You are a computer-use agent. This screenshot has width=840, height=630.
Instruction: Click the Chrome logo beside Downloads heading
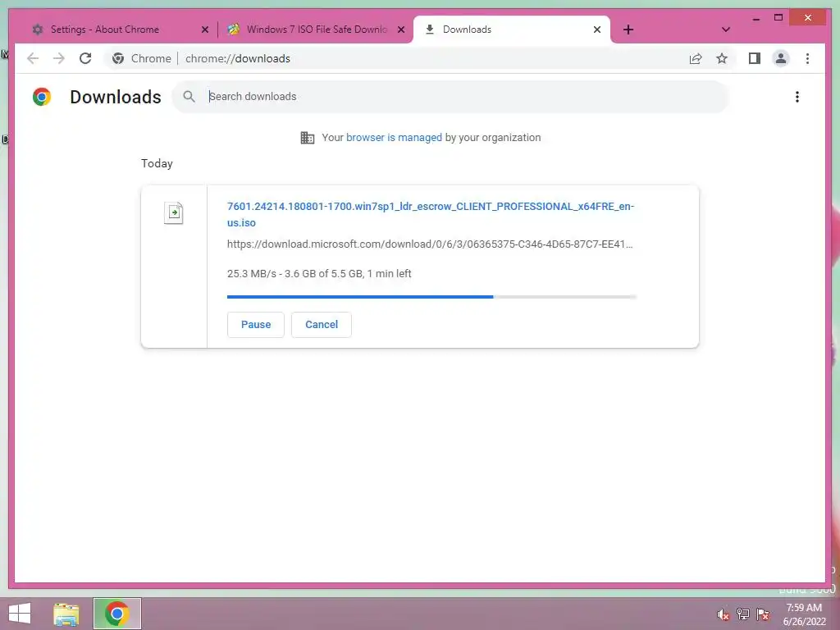42,97
